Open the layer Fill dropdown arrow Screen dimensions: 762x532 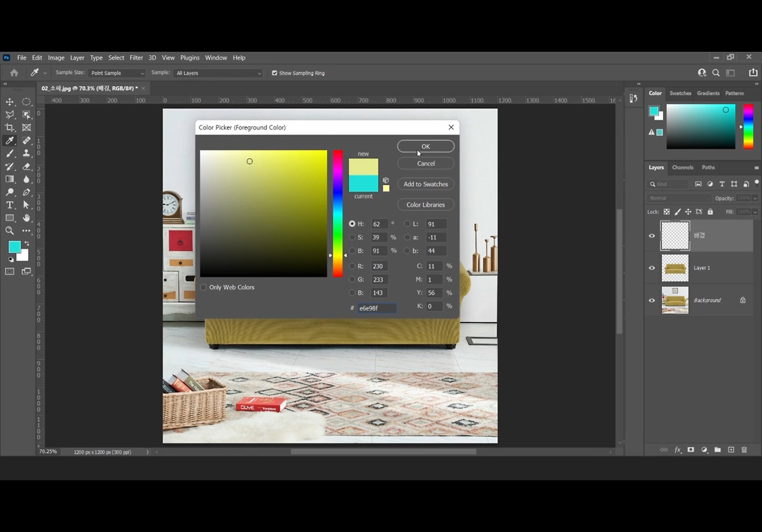[755, 212]
